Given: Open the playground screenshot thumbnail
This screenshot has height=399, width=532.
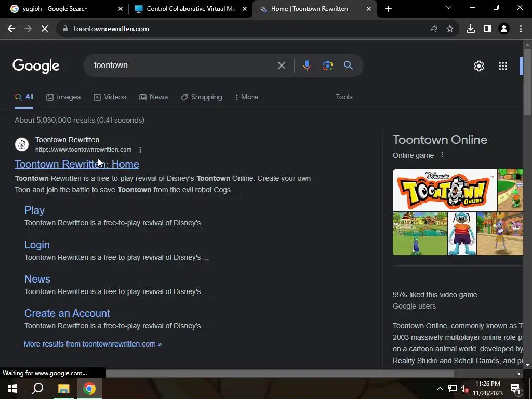Looking at the screenshot, I should 420,234.
